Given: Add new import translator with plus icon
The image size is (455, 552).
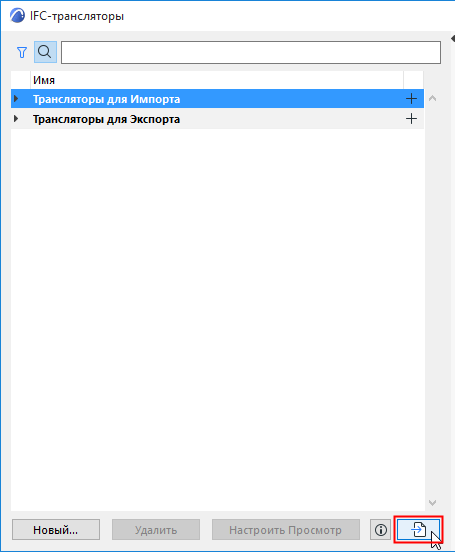Looking at the screenshot, I should (x=411, y=99).
